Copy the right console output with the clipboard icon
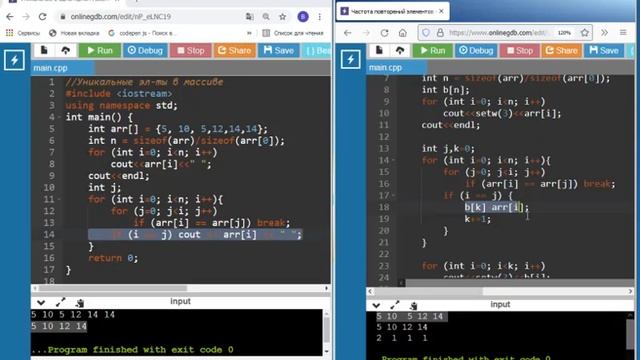The height and width of the screenshot is (360, 640). pos(414,306)
